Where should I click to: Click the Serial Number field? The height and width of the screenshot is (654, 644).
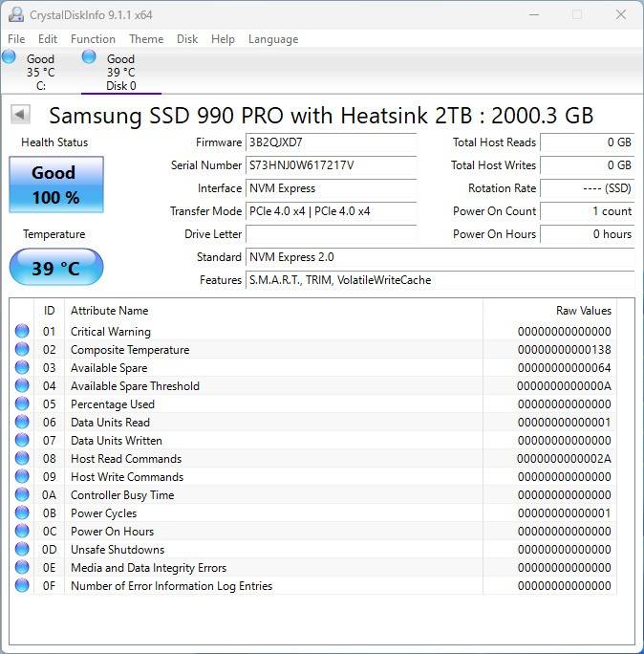coord(331,165)
